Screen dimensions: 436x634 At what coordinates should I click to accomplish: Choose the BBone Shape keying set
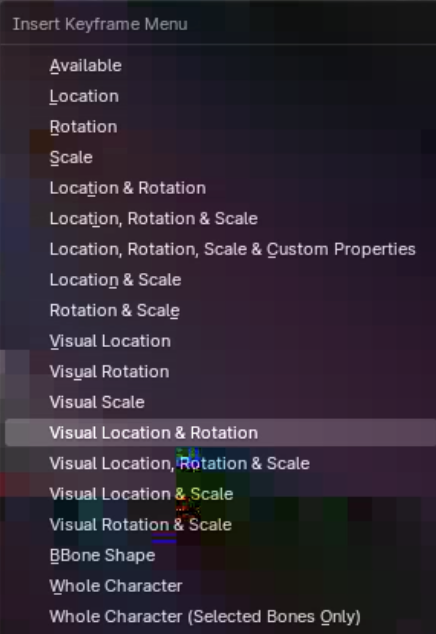pos(220,555)
